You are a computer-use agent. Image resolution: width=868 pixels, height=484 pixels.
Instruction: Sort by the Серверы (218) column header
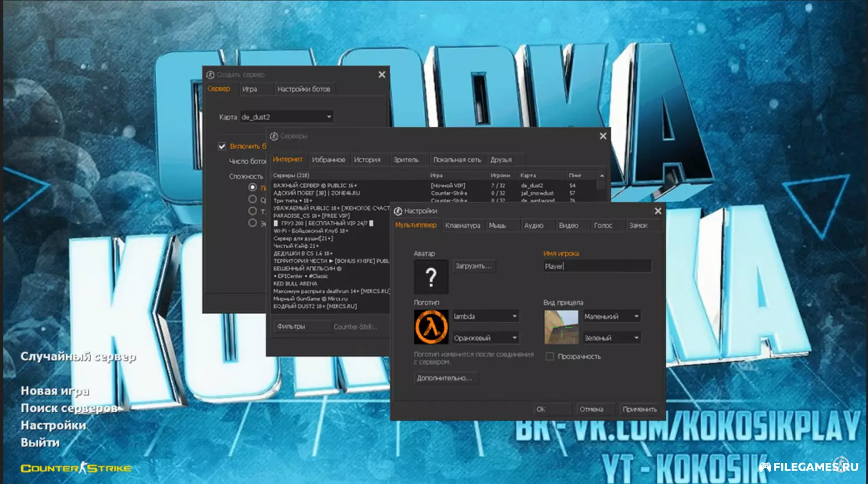tap(349, 176)
